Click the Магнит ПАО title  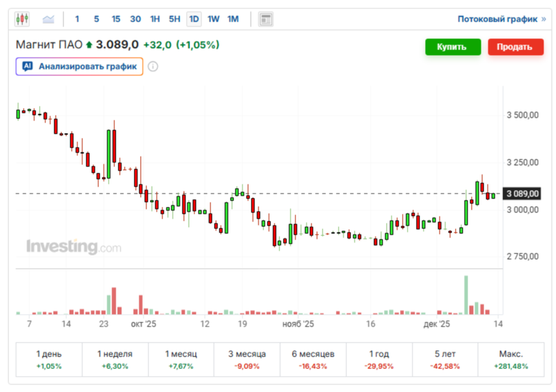point(49,45)
